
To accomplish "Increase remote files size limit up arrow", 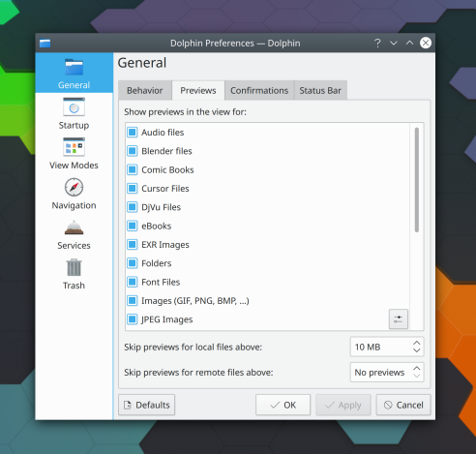I will [x=417, y=368].
